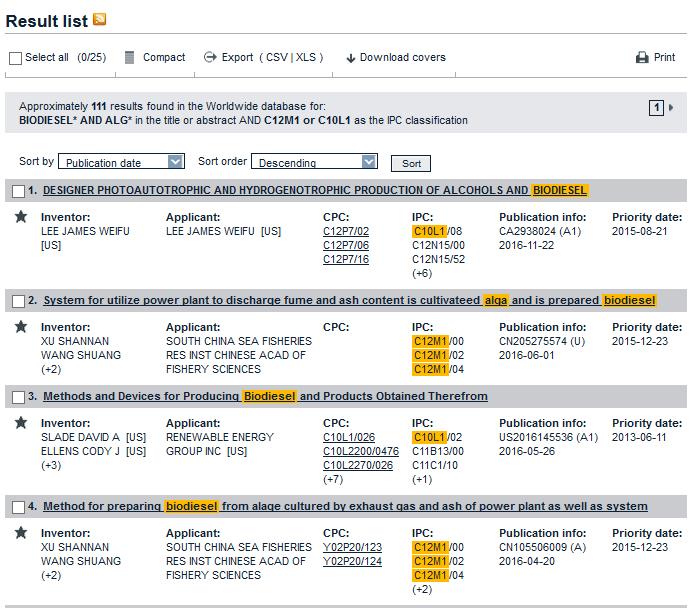699x608 pixels.
Task: Open CPC link C10L1/026
Action: 349,437
